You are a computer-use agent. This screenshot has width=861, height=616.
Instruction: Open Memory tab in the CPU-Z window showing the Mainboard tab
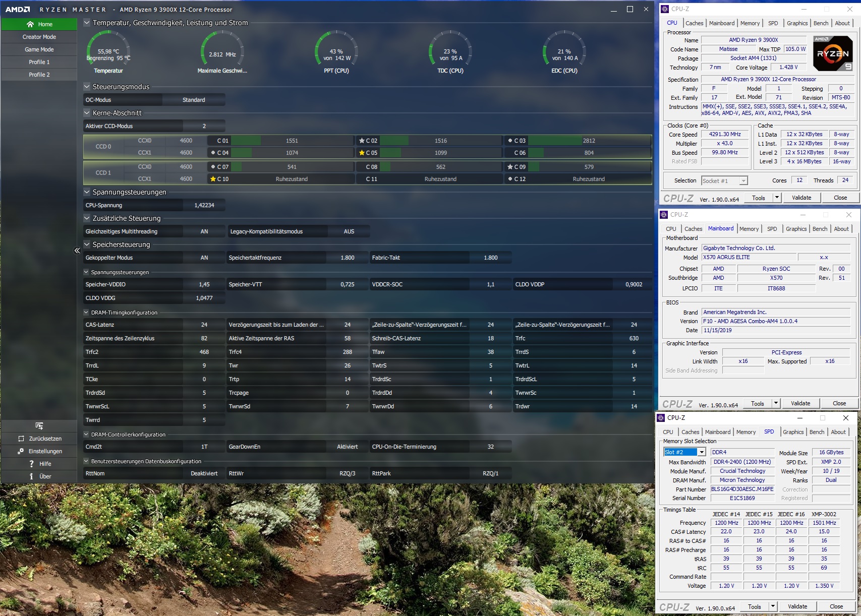coord(749,229)
